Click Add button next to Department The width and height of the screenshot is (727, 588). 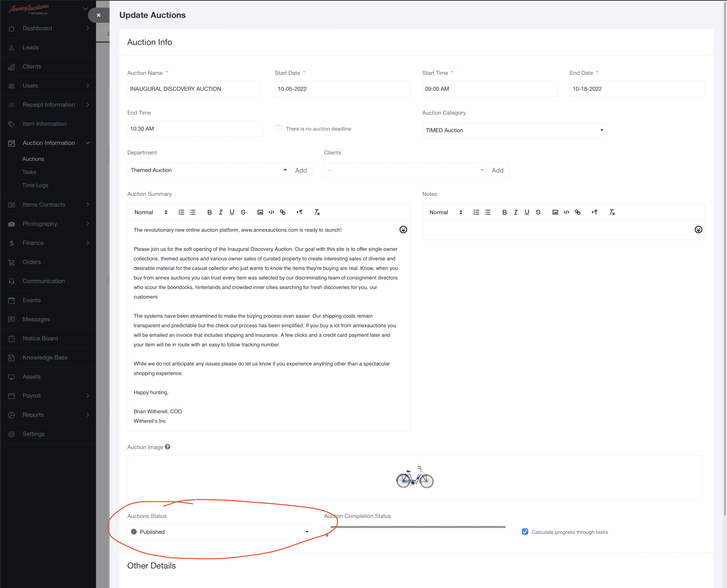[301, 170]
